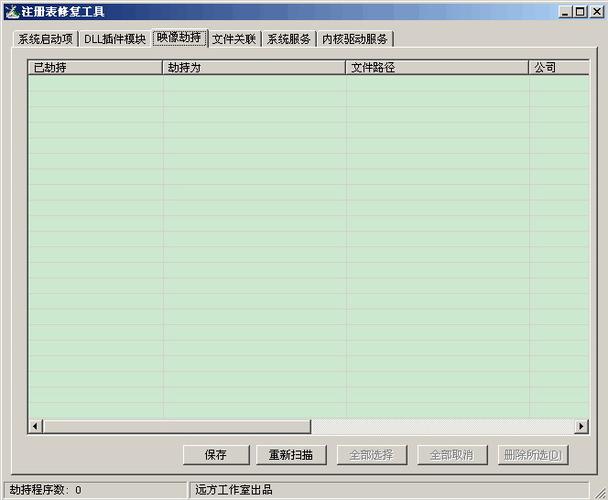Minimize the 注册表修复工具 window

565,12
